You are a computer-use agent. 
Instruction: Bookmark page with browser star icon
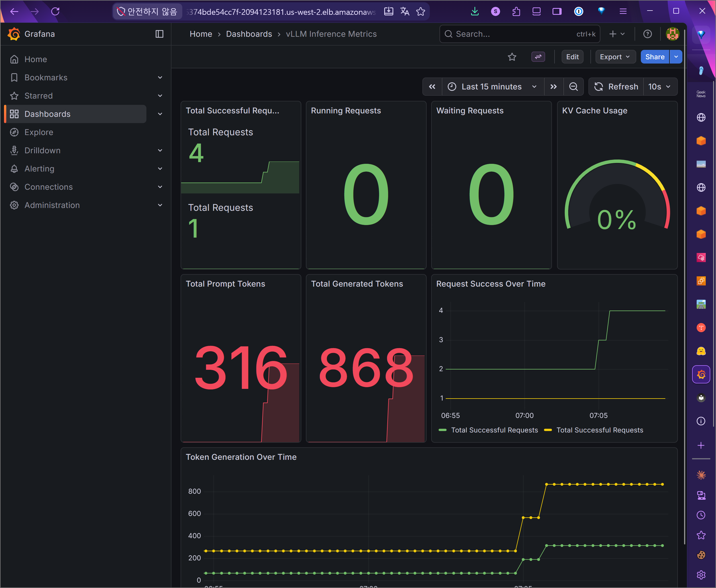pos(420,11)
